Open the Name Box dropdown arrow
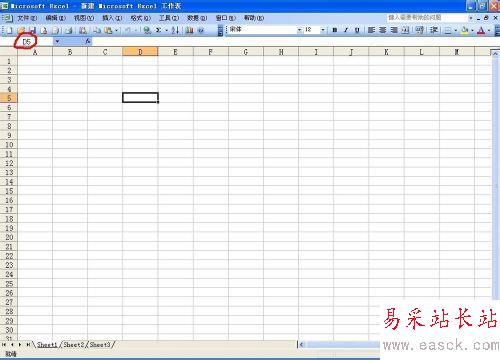500x360 pixels. point(57,41)
